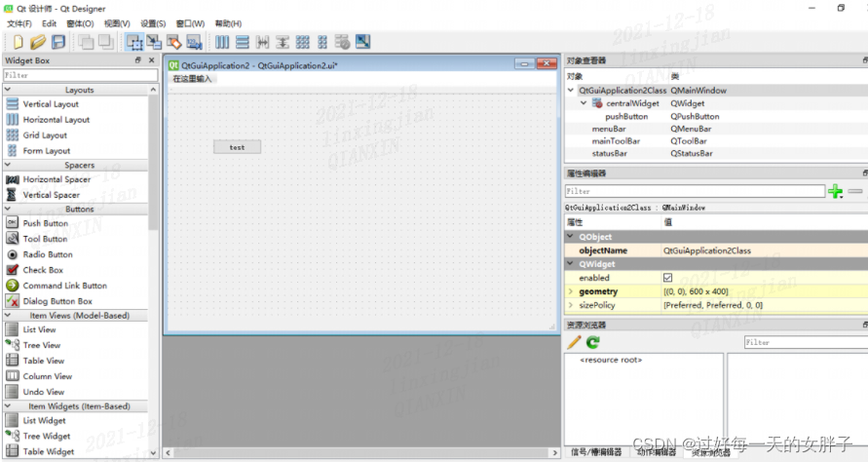Apply Lay Out in a Grid icon
868x462 pixels.
click(x=302, y=42)
